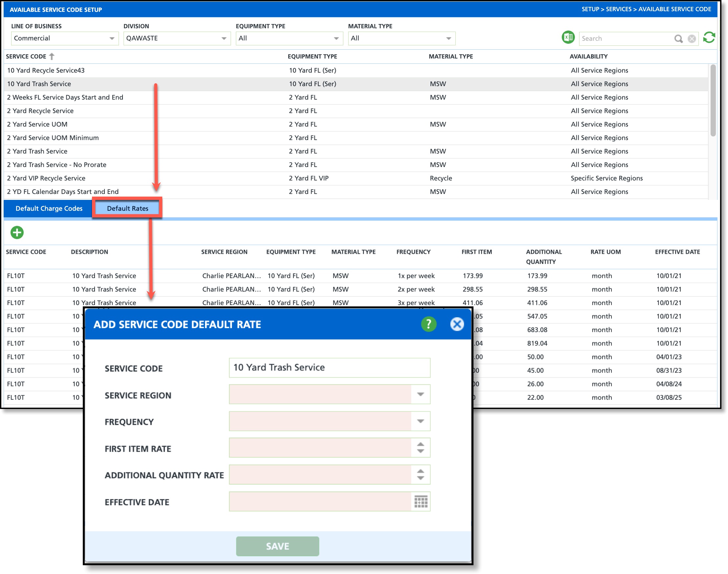Switch to Default Charge Codes tab
The height and width of the screenshot is (574, 728).
click(49, 208)
